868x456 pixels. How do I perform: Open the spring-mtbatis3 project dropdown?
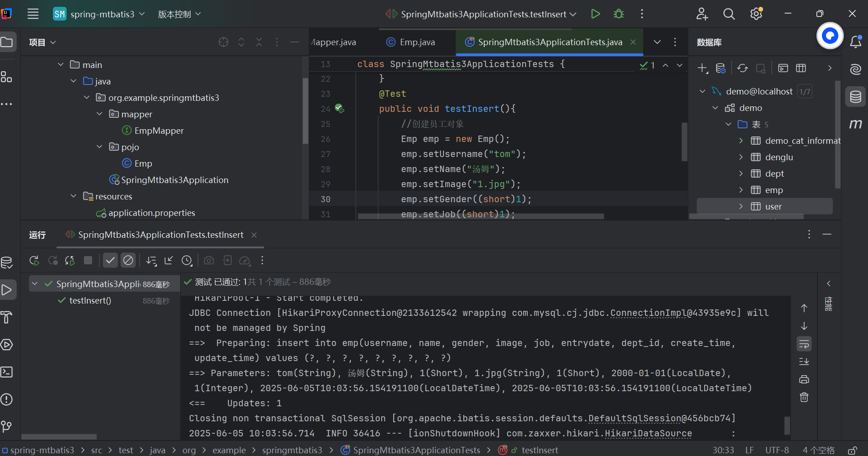[99, 14]
